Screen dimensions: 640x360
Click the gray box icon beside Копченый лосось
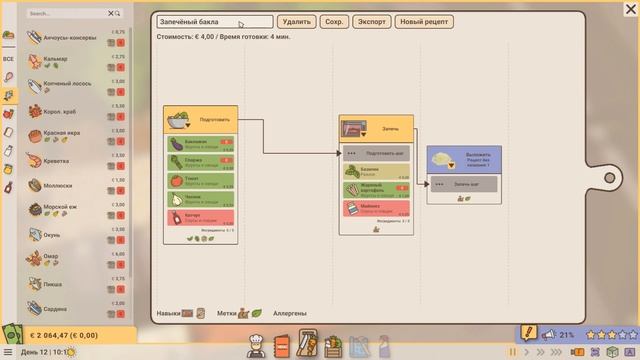[x=111, y=92]
